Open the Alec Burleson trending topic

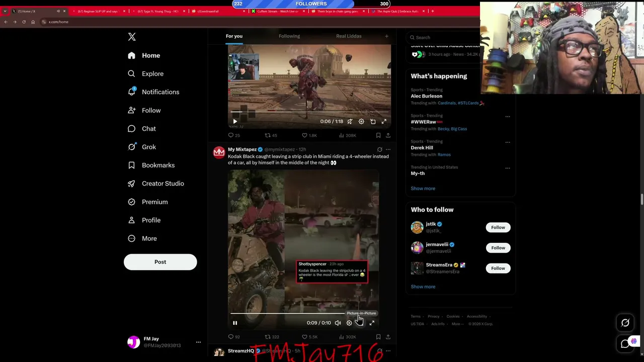426,96
